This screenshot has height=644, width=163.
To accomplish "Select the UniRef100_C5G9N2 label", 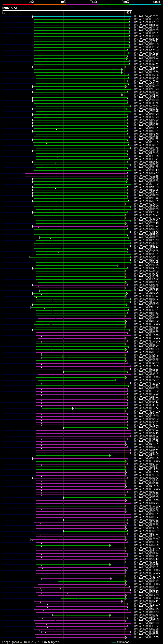I will click(x=146, y=226).
